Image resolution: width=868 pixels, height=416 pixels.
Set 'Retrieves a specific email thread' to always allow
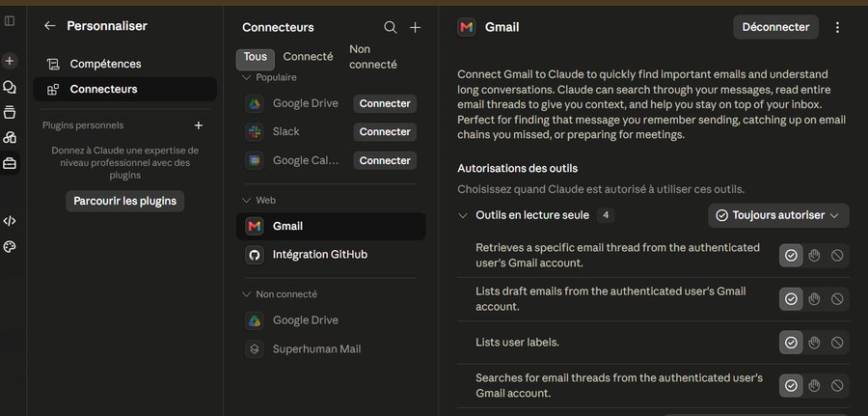tap(791, 256)
